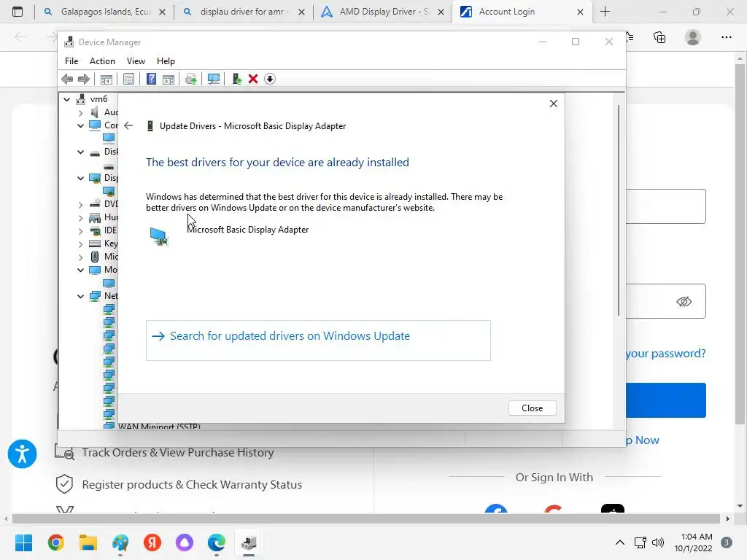Open Windows Start menu
Image resolution: width=747 pixels, height=560 pixels.
pyautogui.click(x=23, y=542)
